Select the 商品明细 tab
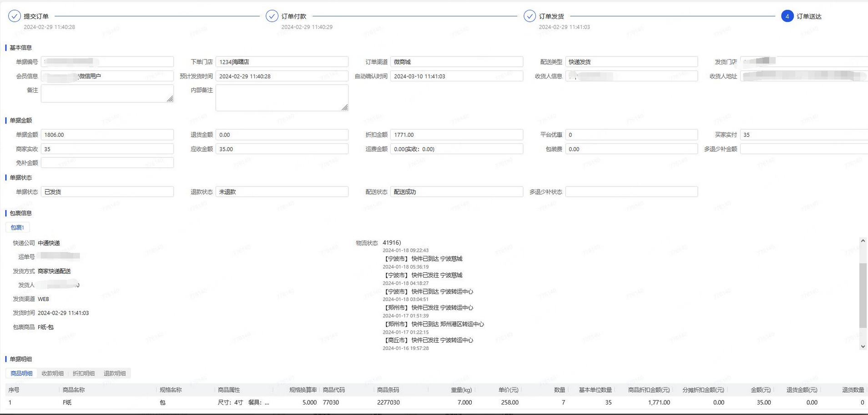Viewport: 868px width, 415px height. click(x=21, y=374)
